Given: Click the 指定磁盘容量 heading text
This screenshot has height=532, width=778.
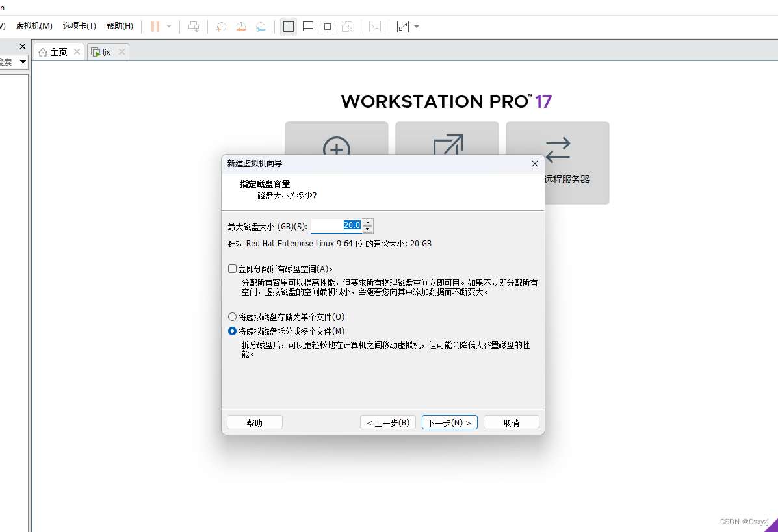Looking at the screenshot, I should point(265,184).
